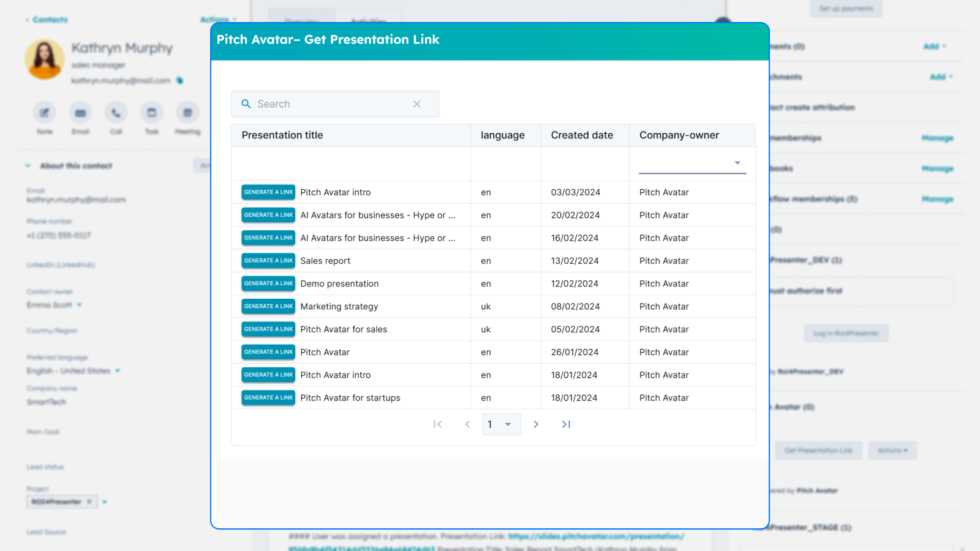Click the magnifier icon in the search bar
980x551 pixels.
(246, 104)
